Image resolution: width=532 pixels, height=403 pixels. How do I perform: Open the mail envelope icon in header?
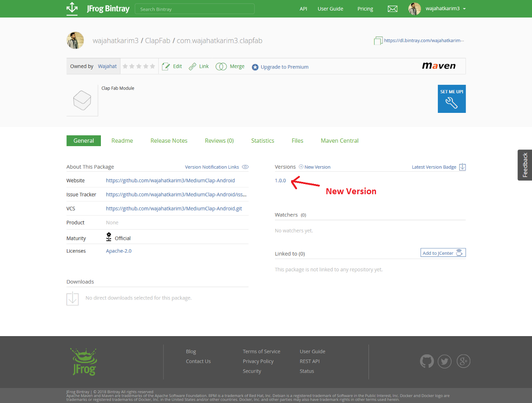(392, 9)
